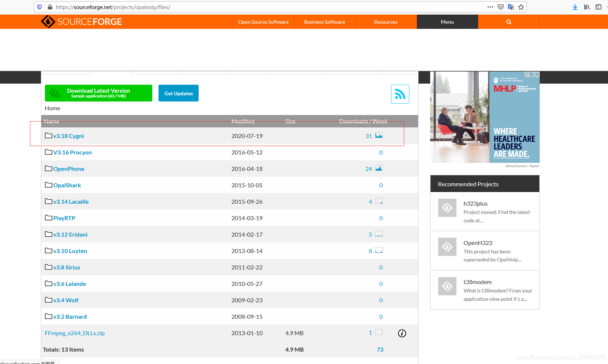Open the RSS feed icon
The image size is (608, 364).
click(x=400, y=94)
